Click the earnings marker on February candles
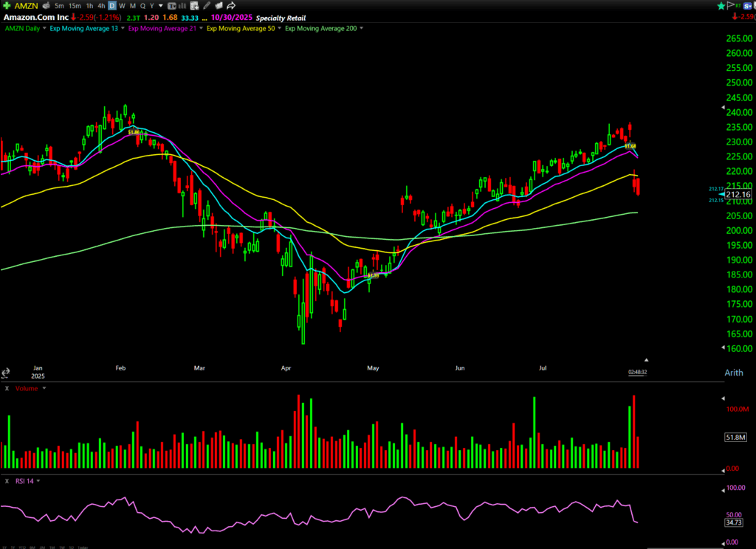 pyautogui.click(x=135, y=132)
